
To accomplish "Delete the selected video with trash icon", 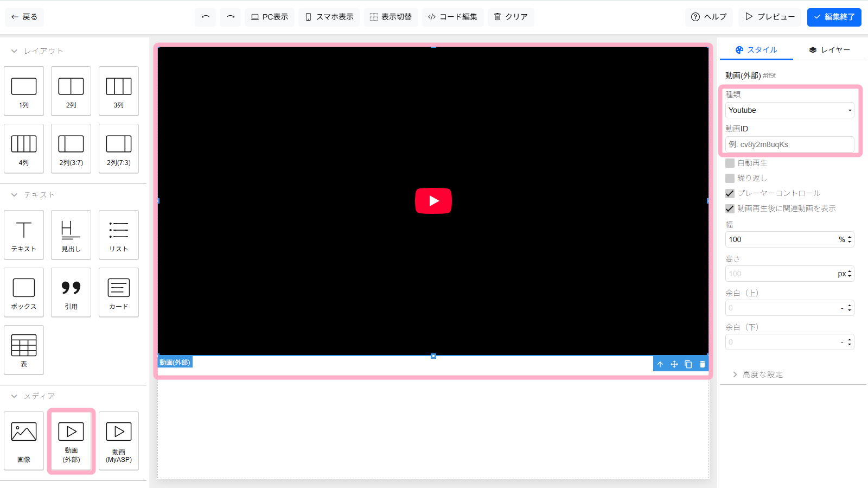I will click(x=703, y=364).
